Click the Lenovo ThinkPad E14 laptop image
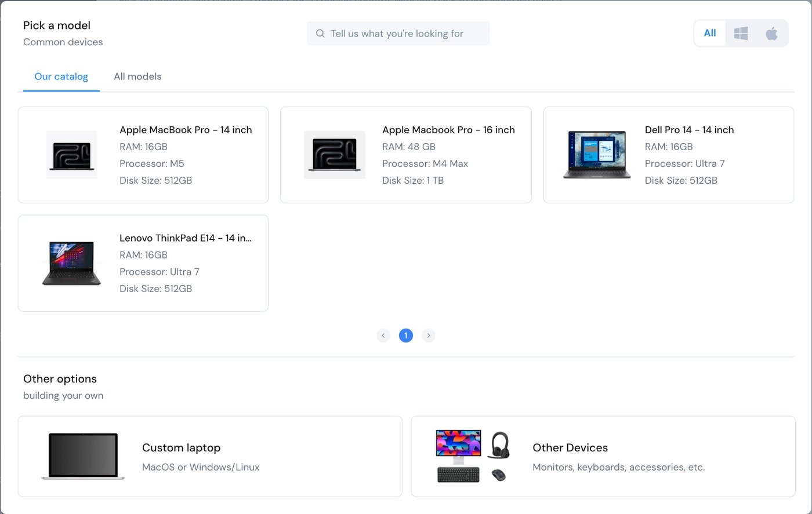Screen dimensions: 812x514 pos(72,263)
